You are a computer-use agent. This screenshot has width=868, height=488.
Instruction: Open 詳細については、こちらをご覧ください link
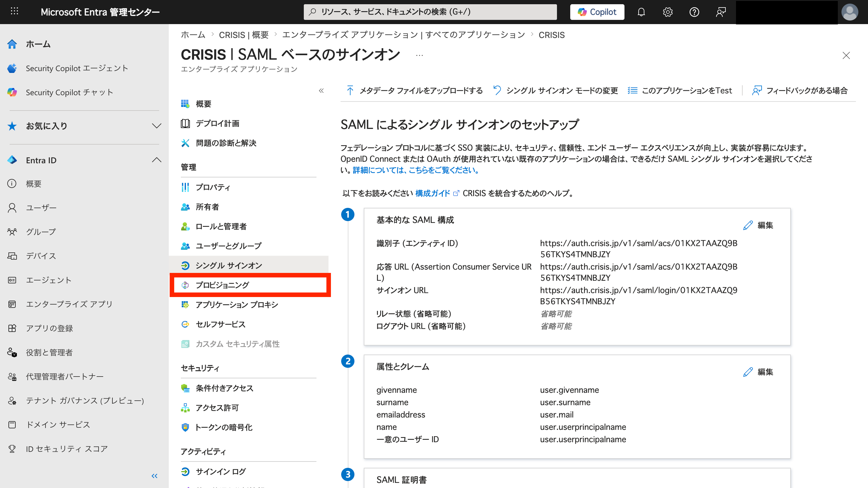(416, 170)
